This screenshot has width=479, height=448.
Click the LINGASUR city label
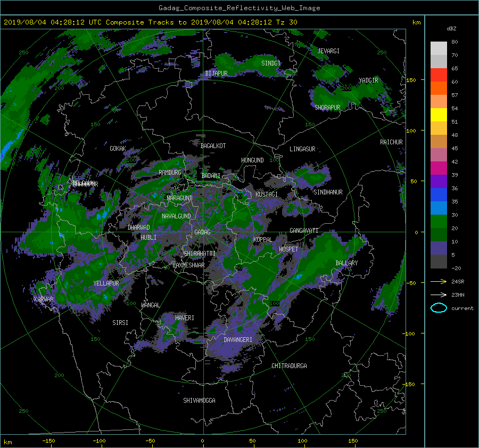click(302, 149)
